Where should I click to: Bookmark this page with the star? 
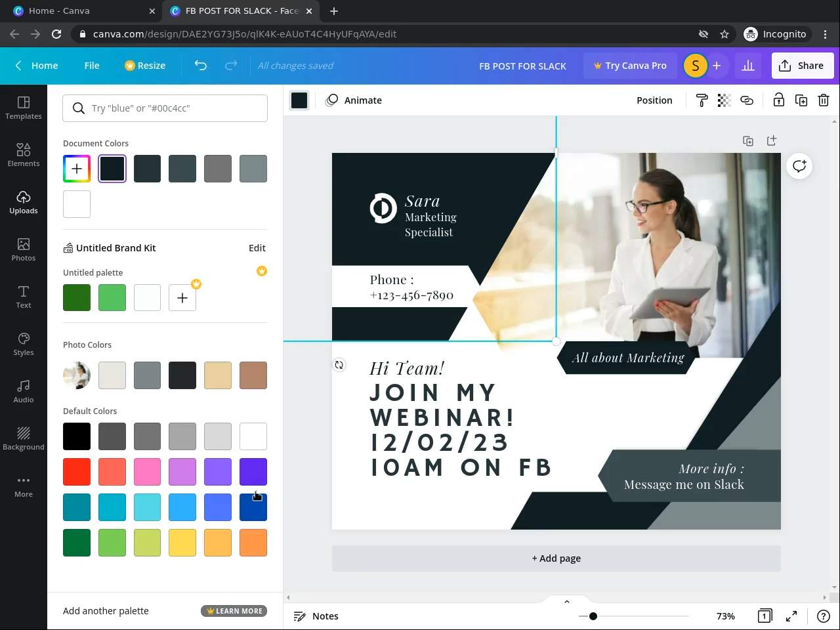pos(724,34)
